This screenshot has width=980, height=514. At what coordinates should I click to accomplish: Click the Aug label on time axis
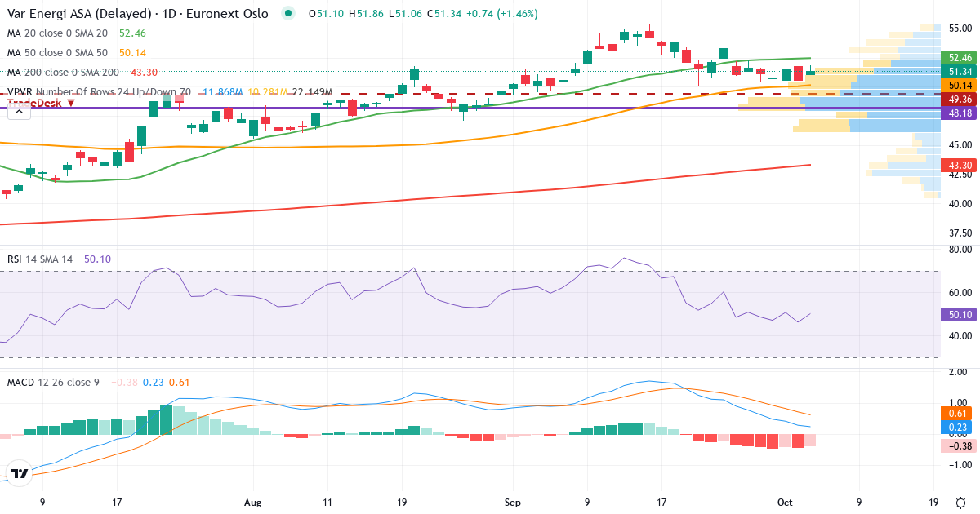[252, 503]
